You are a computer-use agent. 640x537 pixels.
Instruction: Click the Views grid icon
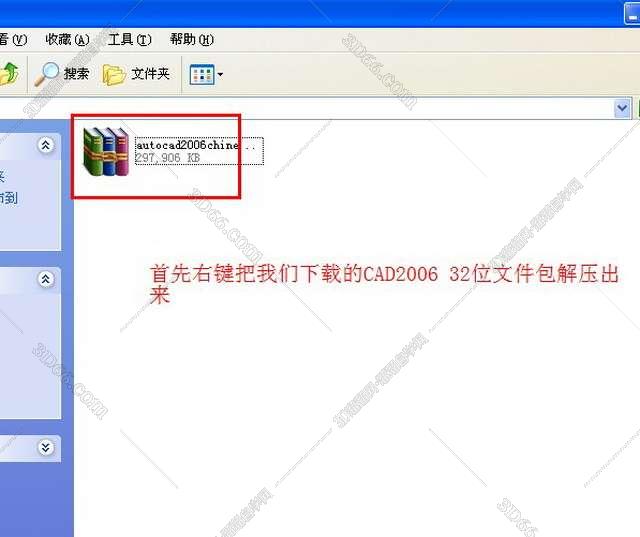pos(201,74)
